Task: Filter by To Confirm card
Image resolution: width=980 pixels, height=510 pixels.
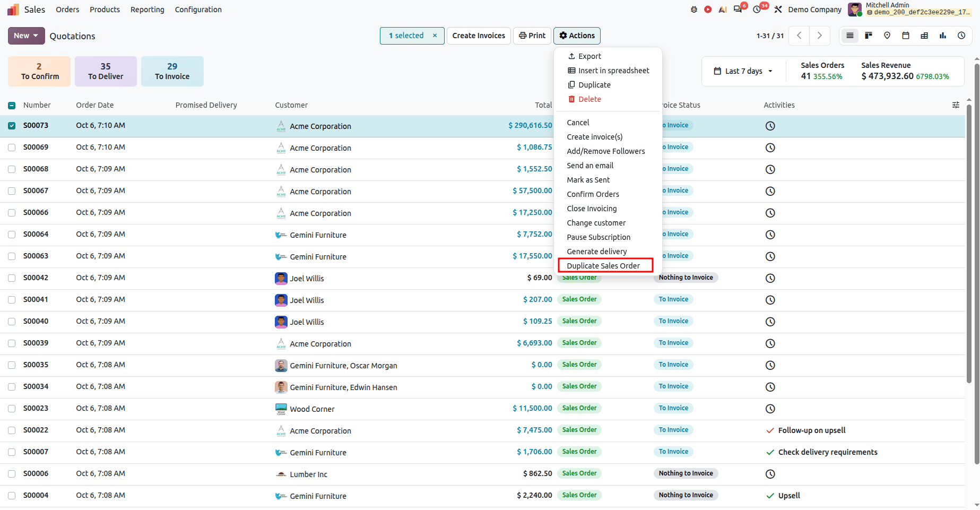Action: [x=39, y=71]
